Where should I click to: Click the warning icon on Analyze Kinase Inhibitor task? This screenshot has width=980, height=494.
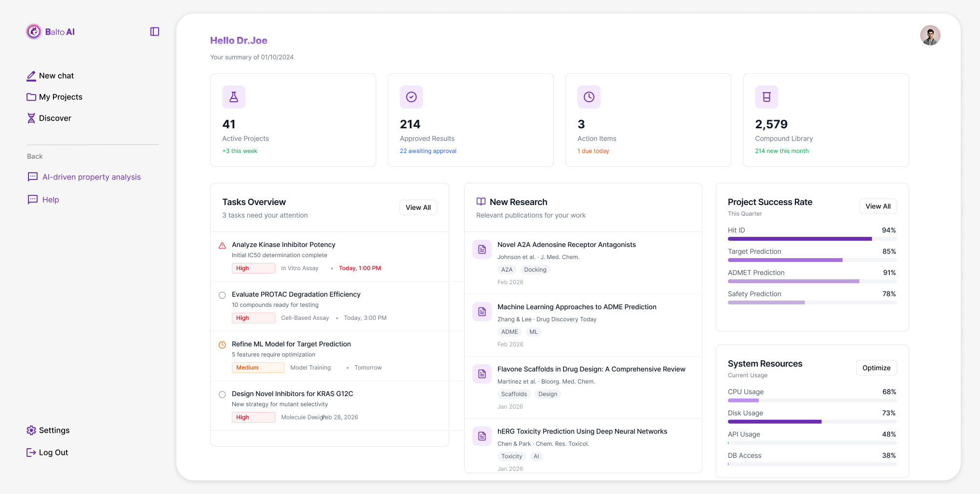click(222, 245)
